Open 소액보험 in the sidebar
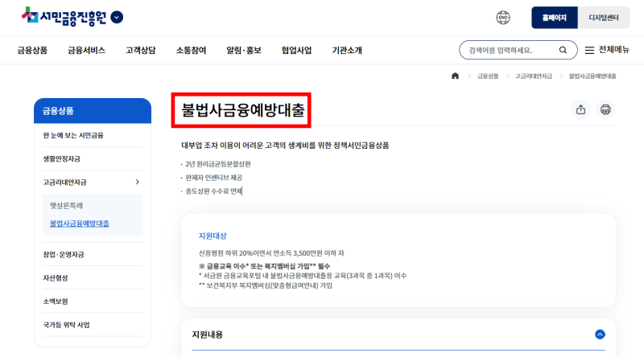 55,302
